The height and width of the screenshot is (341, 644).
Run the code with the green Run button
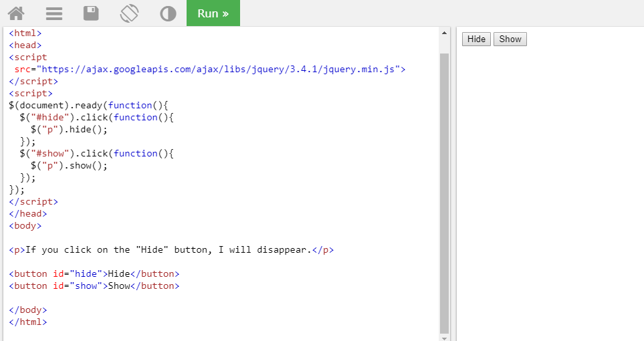213,13
